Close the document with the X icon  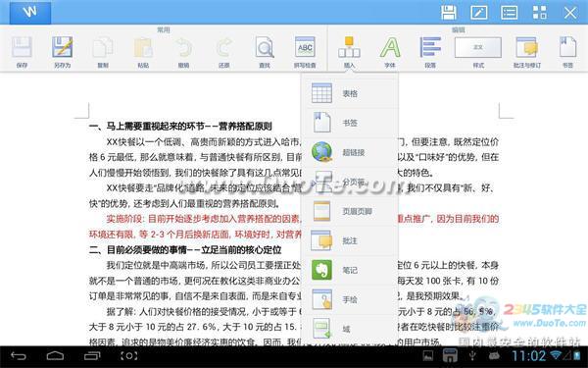pos(570,13)
